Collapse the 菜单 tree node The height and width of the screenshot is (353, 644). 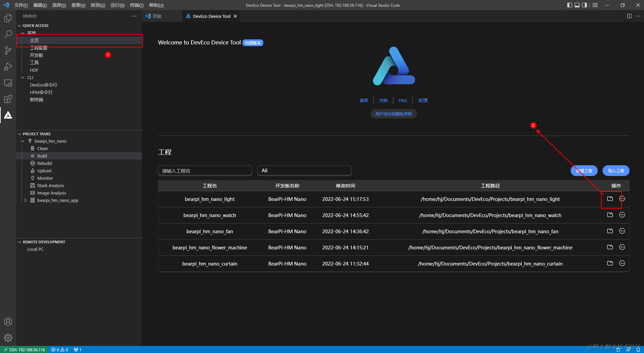23,33
